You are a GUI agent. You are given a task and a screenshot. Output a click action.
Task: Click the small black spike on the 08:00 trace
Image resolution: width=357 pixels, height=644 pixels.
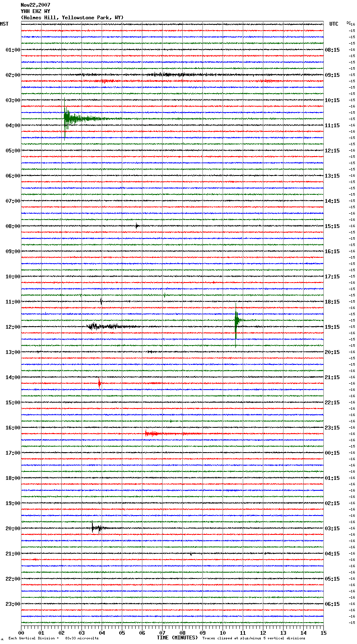[x=137, y=226]
